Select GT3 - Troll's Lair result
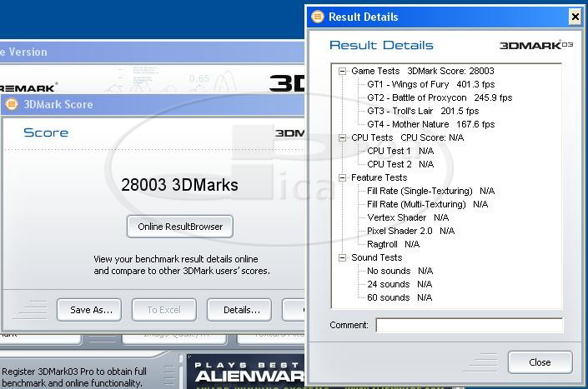 pyautogui.click(x=423, y=112)
